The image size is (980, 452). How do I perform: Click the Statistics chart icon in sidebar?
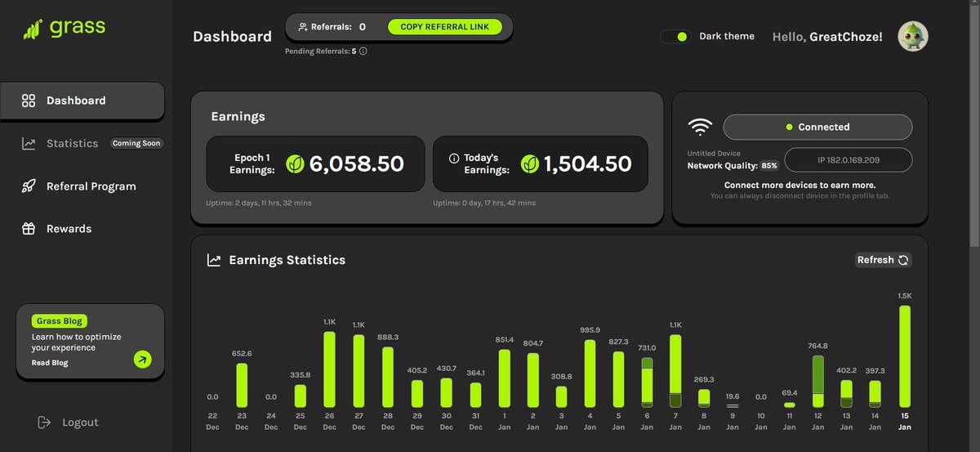29,143
